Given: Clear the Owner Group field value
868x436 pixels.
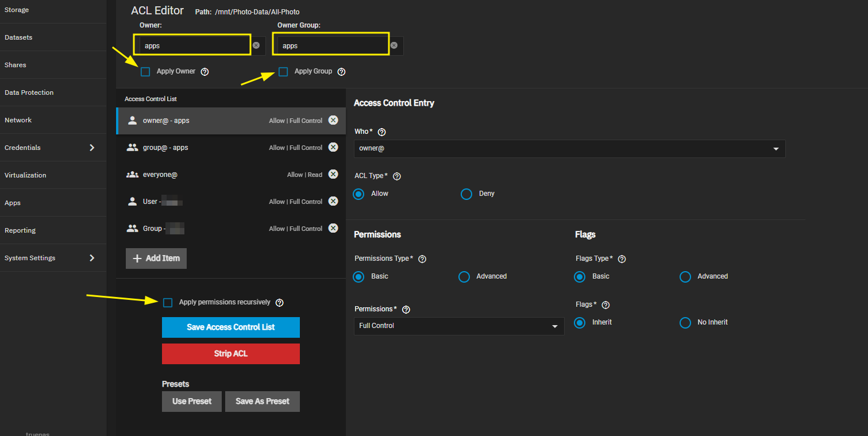Looking at the screenshot, I should (x=394, y=45).
